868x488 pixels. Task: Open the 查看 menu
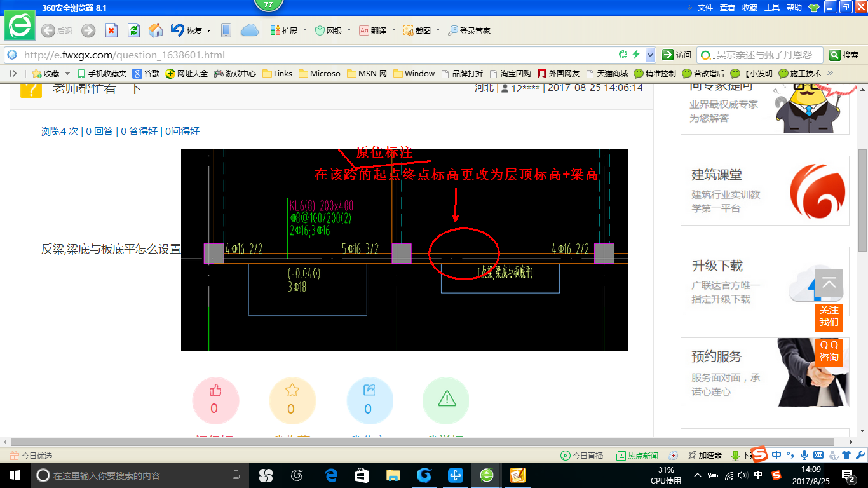click(x=728, y=8)
